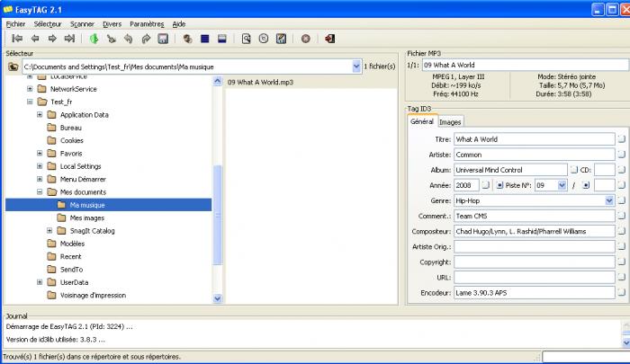Save files with the floppy disk icon
The image size is (630, 364).
163,39
